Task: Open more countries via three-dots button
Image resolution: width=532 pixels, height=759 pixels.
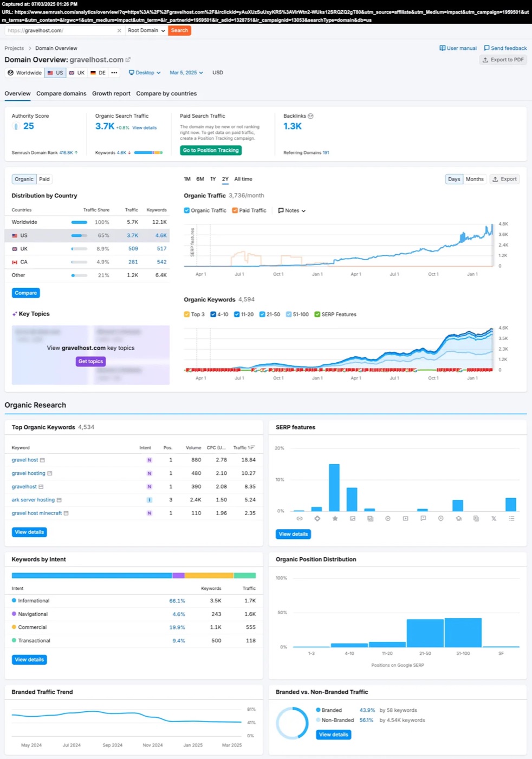Action: tap(114, 73)
